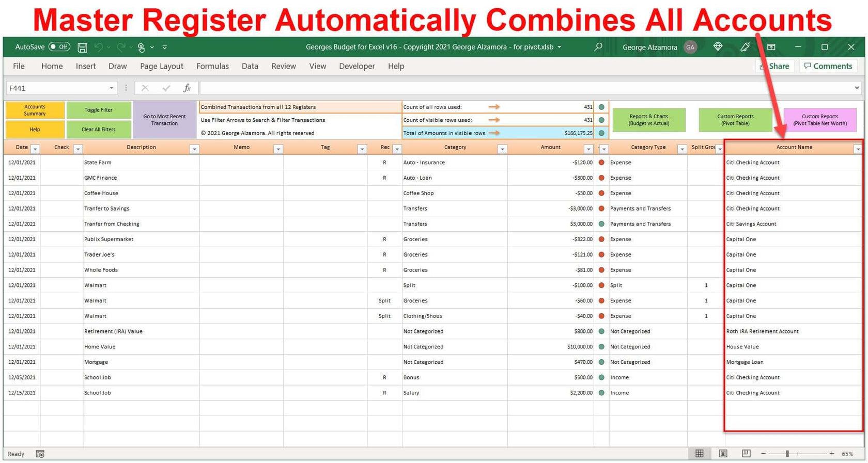Adjust the zoom slider in status bar

[x=787, y=454]
